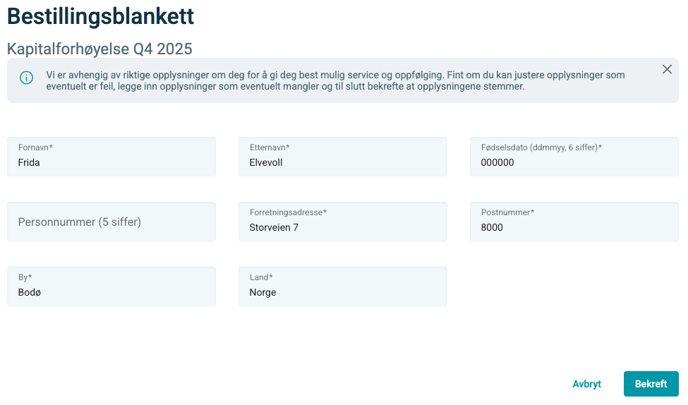688x405 pixels.
Task: Click the 'Storveien 7' address text
Action: (274, 228)
